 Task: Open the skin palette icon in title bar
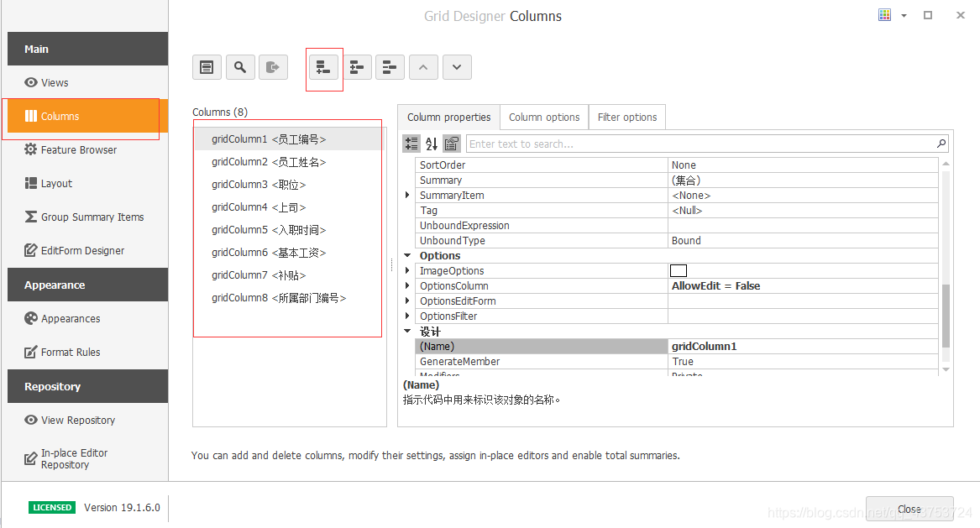tap(884, 15)
